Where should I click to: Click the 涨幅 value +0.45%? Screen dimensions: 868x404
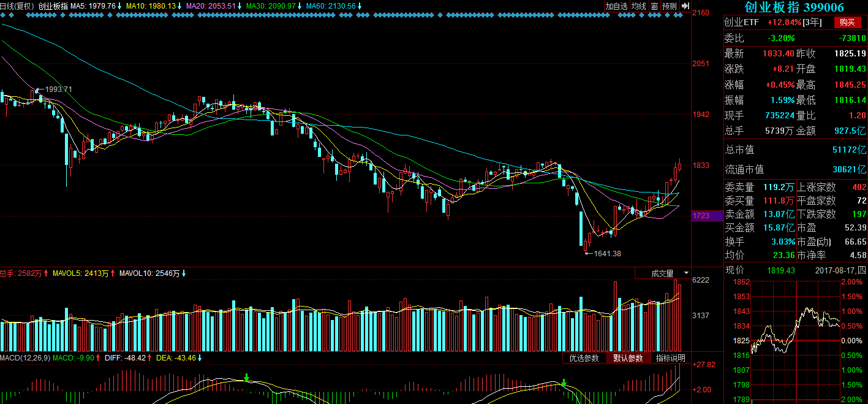click(x=780, y=85)
